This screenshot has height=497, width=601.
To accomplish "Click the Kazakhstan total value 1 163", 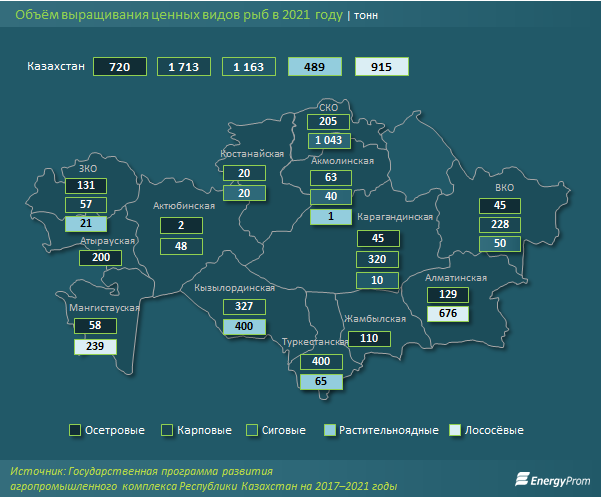I will pos(250,66).
